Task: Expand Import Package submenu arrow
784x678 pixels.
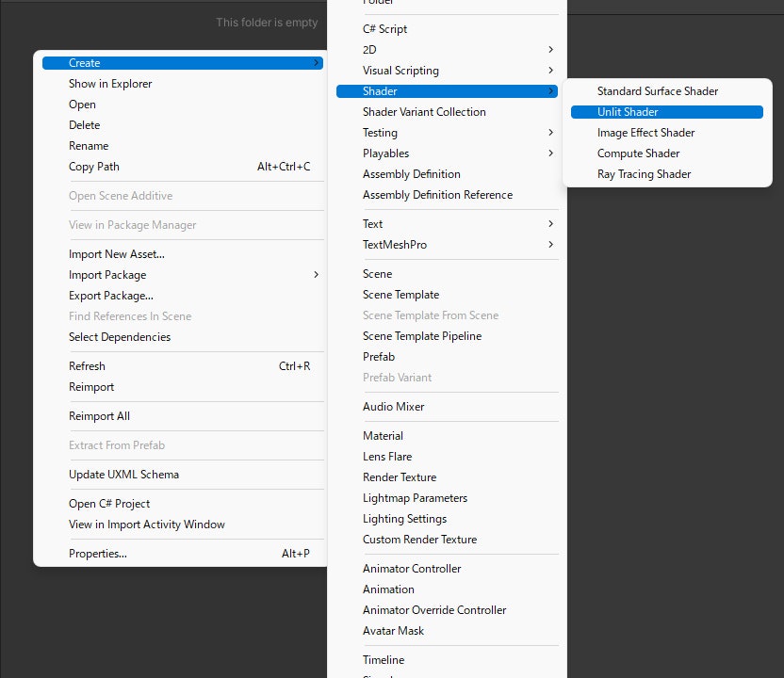Action: pos(316,275)
